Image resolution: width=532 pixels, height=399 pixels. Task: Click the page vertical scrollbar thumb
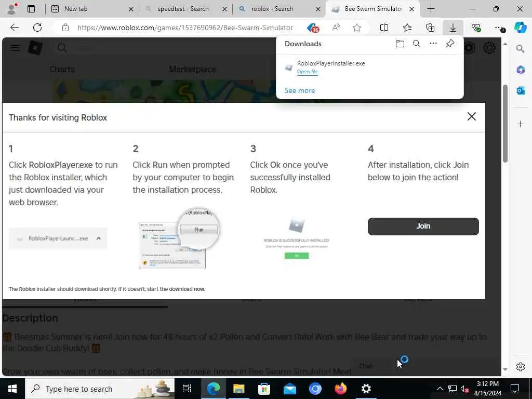(x=505, y=124)
